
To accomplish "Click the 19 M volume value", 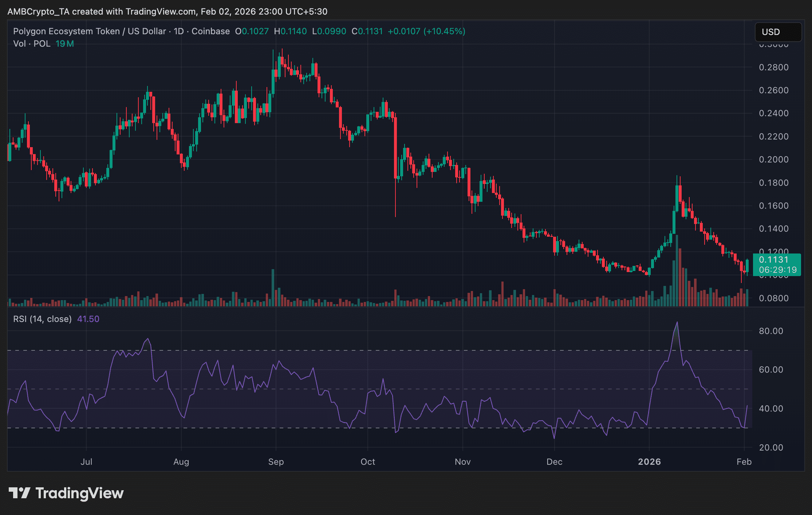I will coord(65,44).
